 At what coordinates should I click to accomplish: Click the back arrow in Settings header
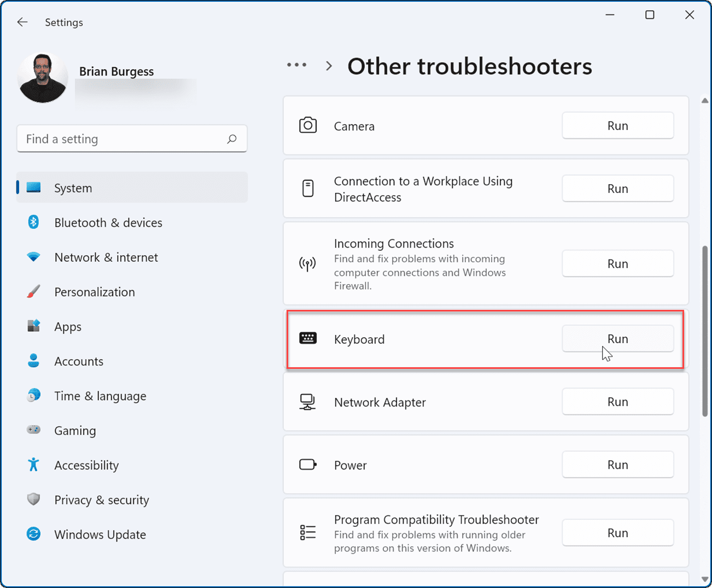pyautogui.click(x=22, y=22)
